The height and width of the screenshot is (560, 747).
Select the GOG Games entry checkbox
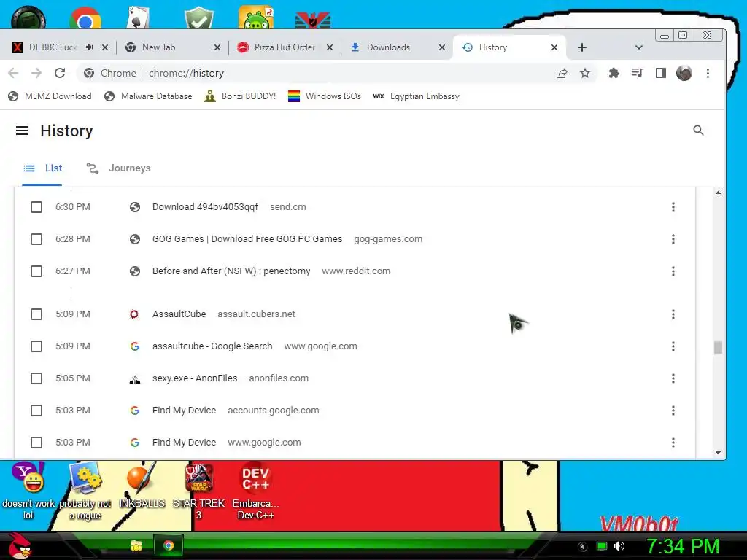coord(36,239)
